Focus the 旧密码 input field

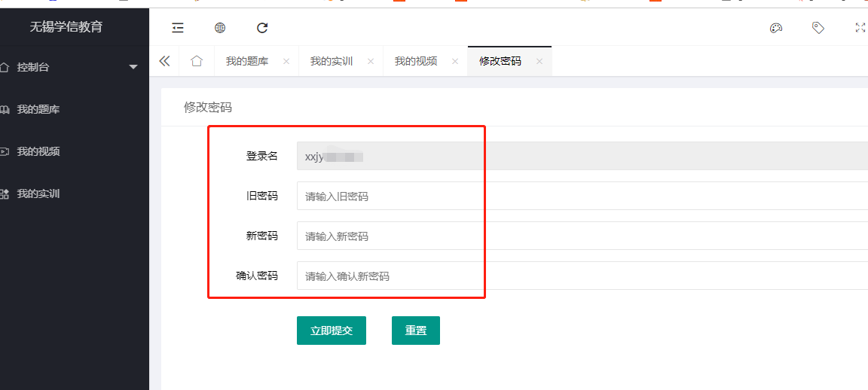point(580,196)
